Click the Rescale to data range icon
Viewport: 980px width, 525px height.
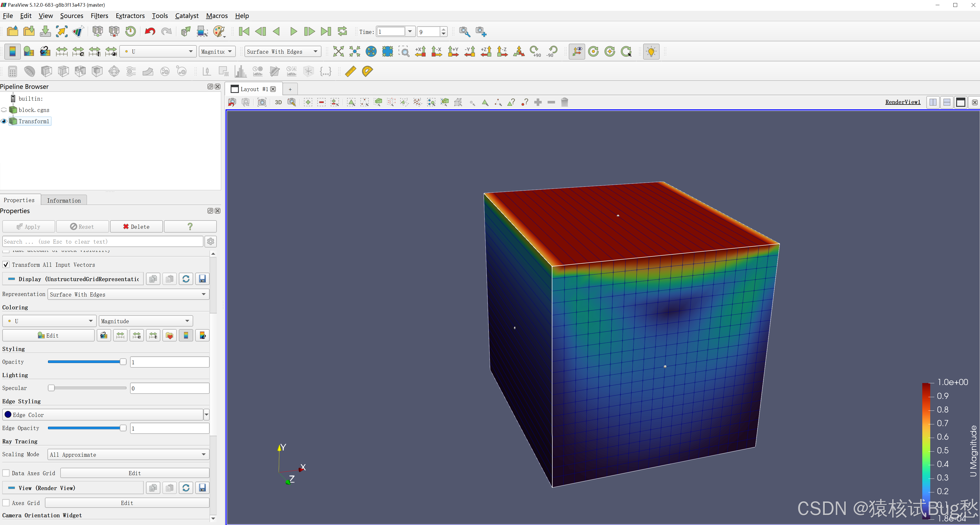coord(61,51)
